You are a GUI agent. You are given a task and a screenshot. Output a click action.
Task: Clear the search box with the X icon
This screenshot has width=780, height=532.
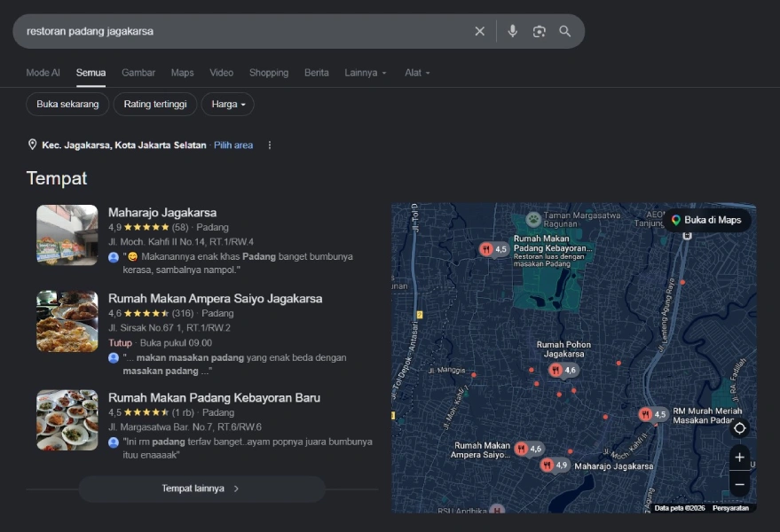479,31
